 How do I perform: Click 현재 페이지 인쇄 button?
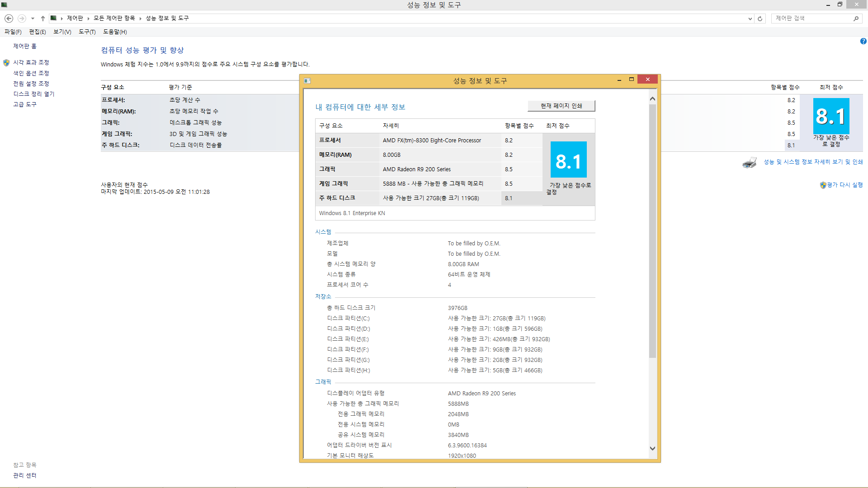tap(561, 106)
